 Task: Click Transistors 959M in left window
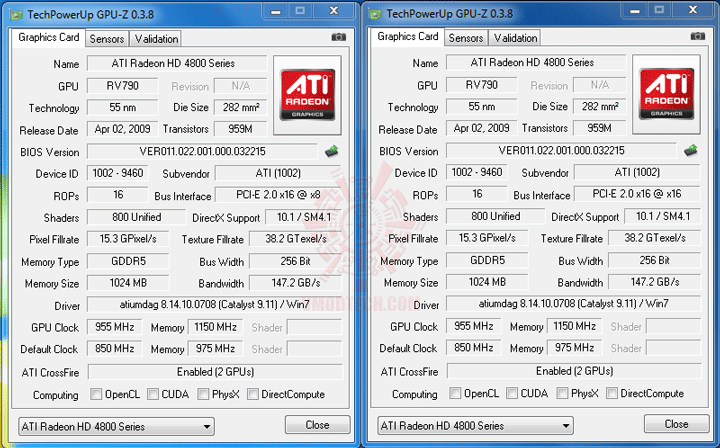[x=241, y=129]
